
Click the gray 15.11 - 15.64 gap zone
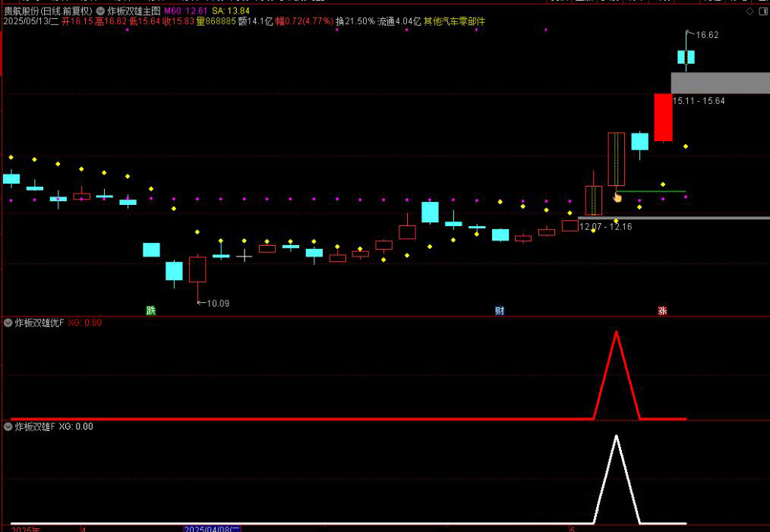coord(720,83)
